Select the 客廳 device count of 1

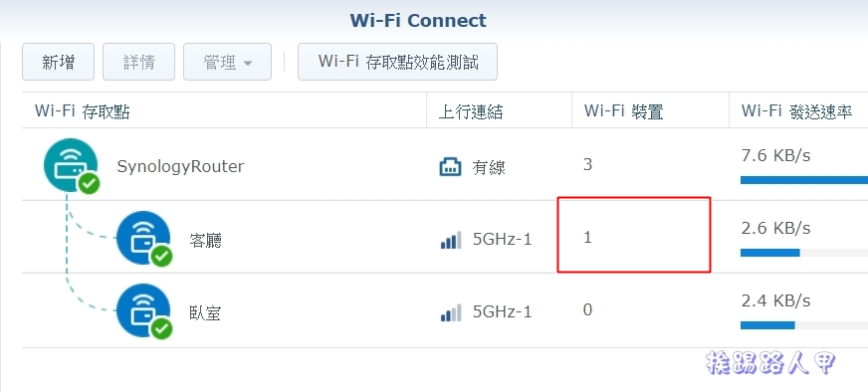(588, 238)
